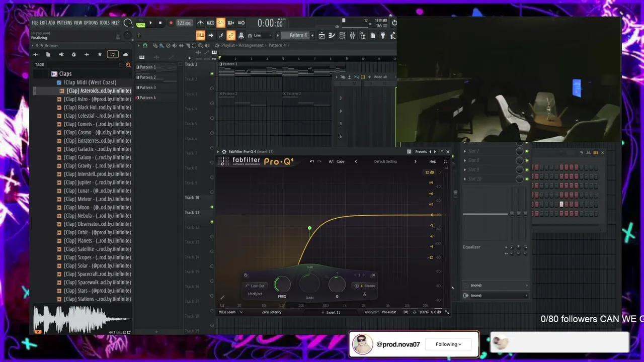
Task: Open the Channel rack view icon
Action: tap(342, 35)
